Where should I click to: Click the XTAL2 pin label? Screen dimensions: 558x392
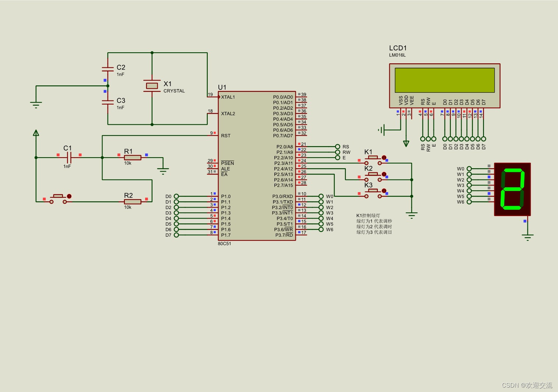pyautogui.click(x=228, y=114)
